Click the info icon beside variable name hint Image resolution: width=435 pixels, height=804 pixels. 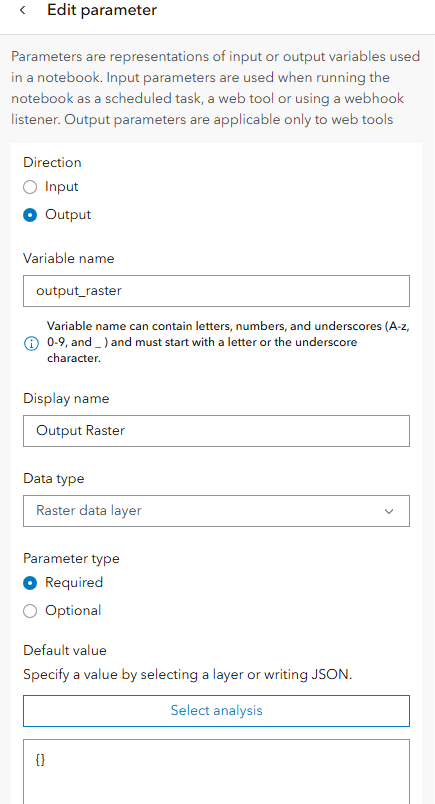(x=31, y=344)
